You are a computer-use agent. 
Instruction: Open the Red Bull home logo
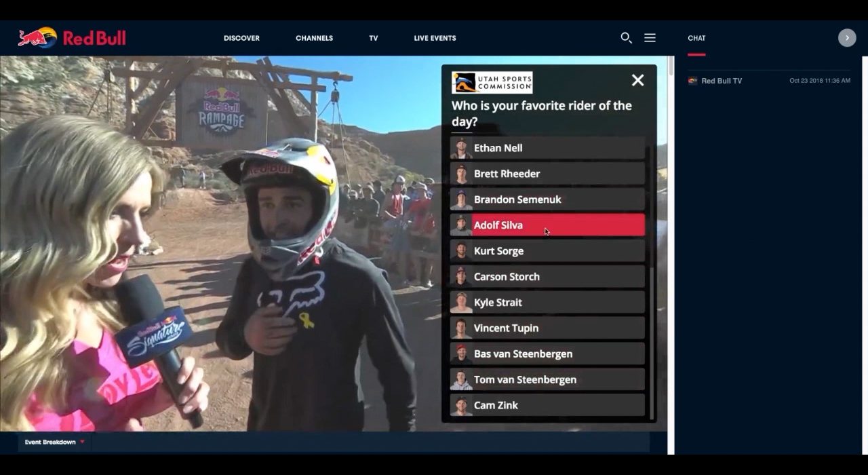[x=72, y=38]
